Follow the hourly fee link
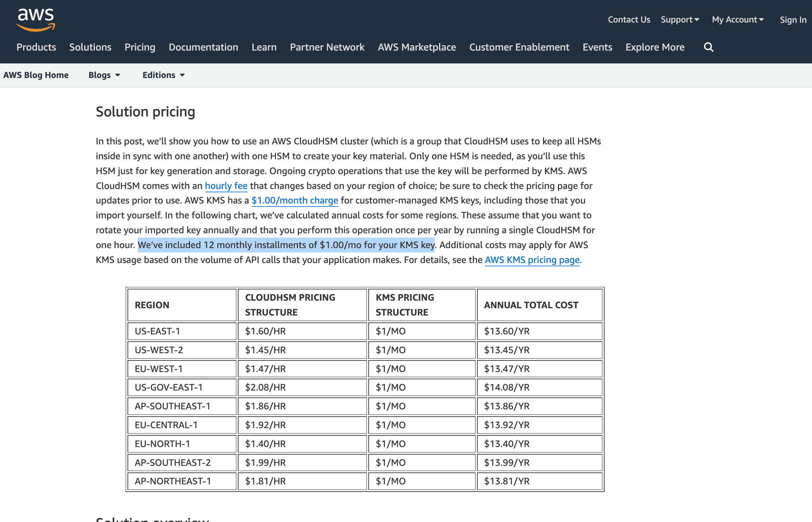812x522 pixels. point(226,186)
